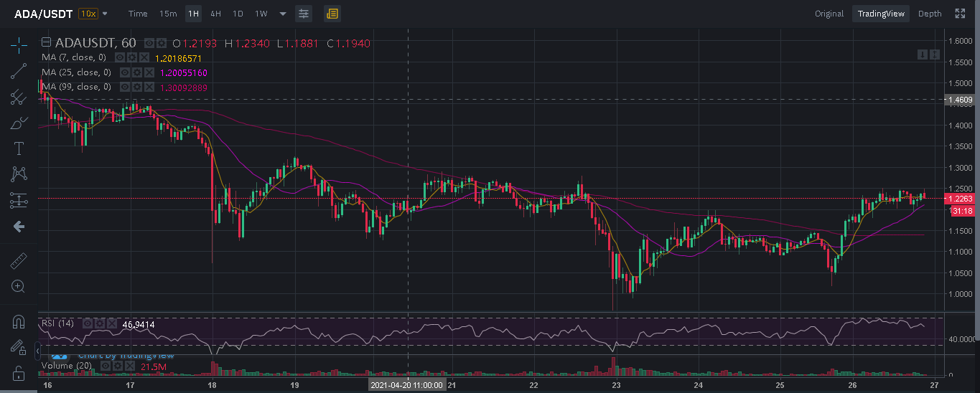
Task: Click the 2021-04-20 11:00:00 time marker
Action: click(x=407, y=385)
